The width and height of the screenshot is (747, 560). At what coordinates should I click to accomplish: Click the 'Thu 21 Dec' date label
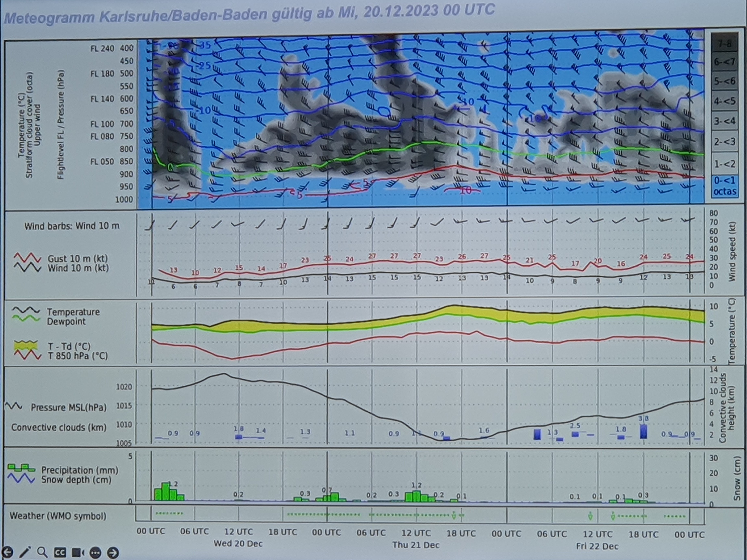click(416, 545)
